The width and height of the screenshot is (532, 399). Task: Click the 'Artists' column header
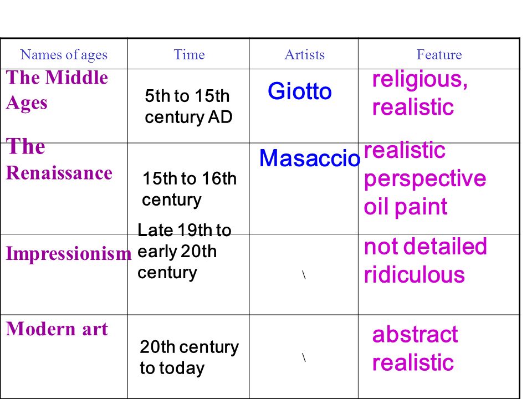[304, 54]
